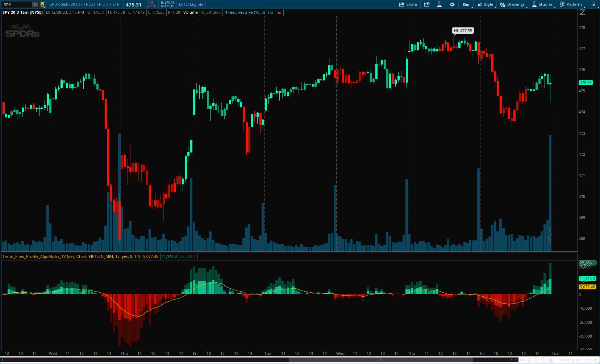Expand the symbol selector dropdown arrow
The width and height of the screenshot is (600, 364).
(x=35, y=4)
